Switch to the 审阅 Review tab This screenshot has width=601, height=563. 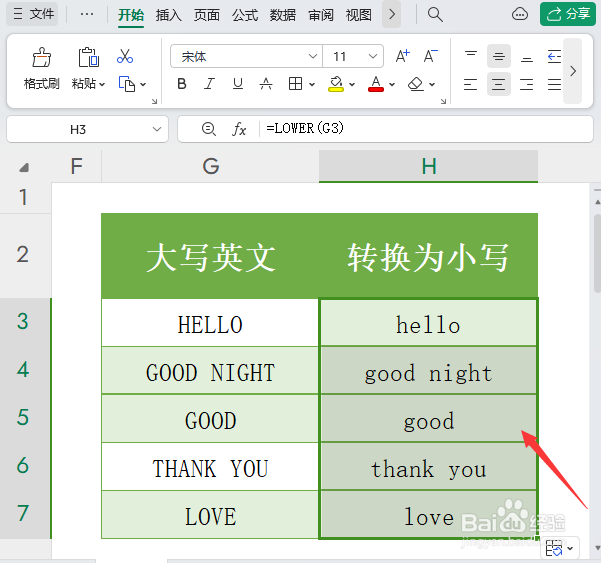pyautogui.click(x=321, y=15)
